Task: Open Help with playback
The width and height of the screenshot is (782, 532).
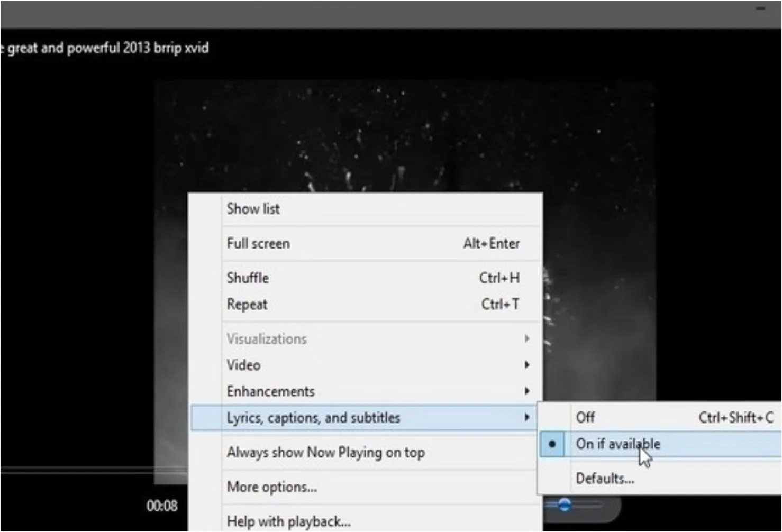Action: point(288,521)
